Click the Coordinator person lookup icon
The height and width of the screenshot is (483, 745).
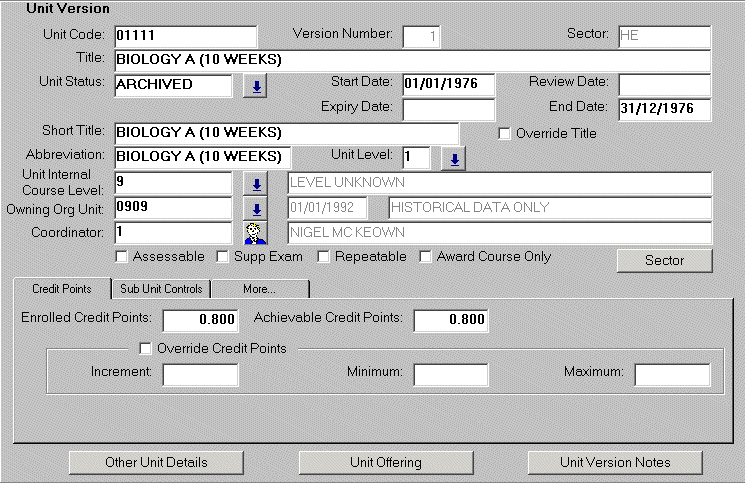click(256, 232)
